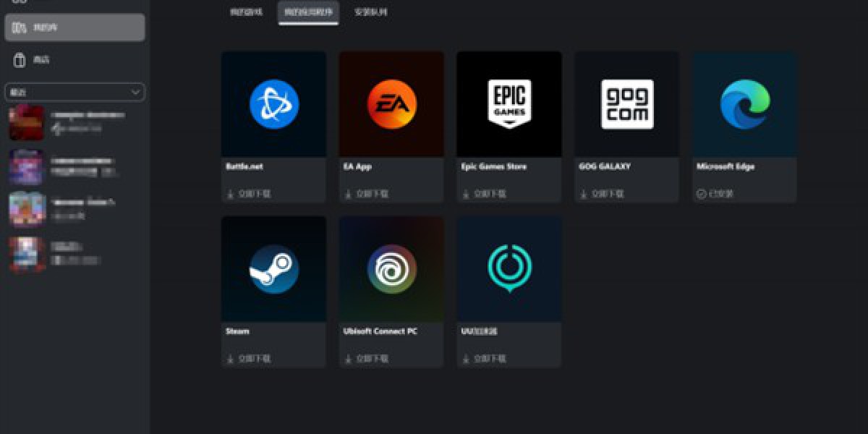868x434 pixels.
Task: Select the Steam logo tile
Action: click(274, 269)
